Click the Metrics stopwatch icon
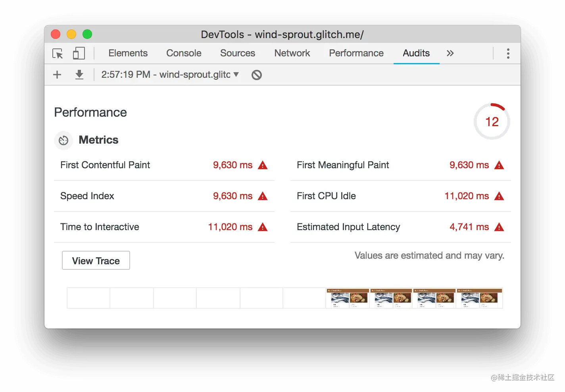This screenshot has width=565, height=392. (63, 140)
